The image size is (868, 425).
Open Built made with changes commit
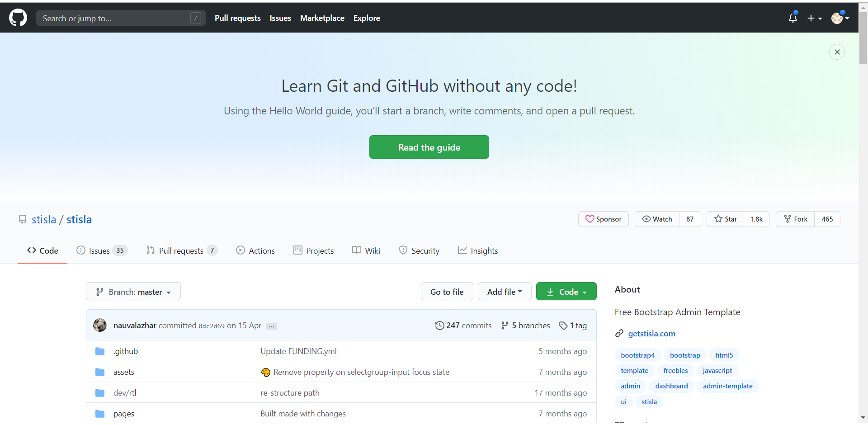(303, 414)
